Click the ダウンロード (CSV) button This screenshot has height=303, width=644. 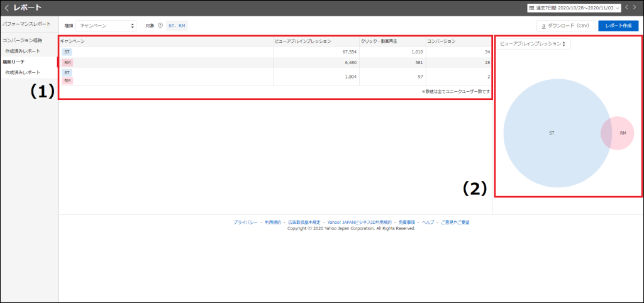click(x=566, y=25)
